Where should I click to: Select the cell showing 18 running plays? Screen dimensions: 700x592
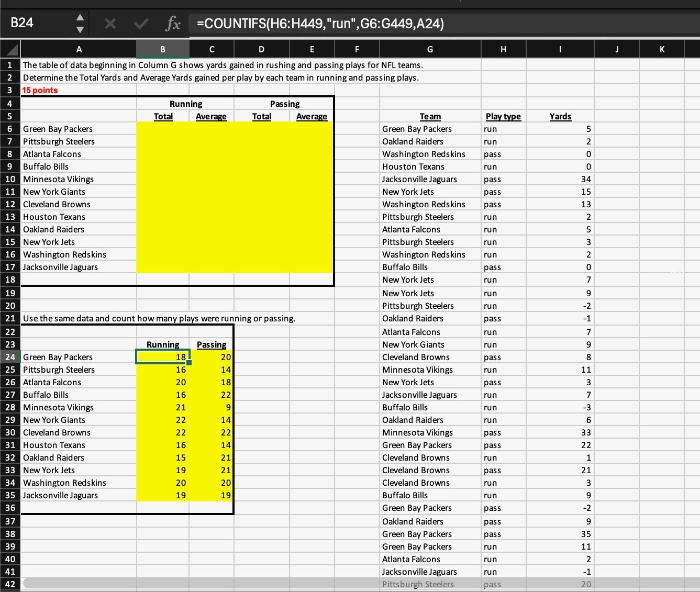pos(162,356)
